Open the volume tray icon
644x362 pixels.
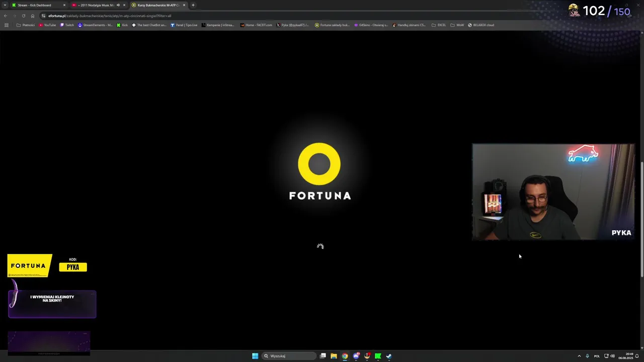coord(612,356)
